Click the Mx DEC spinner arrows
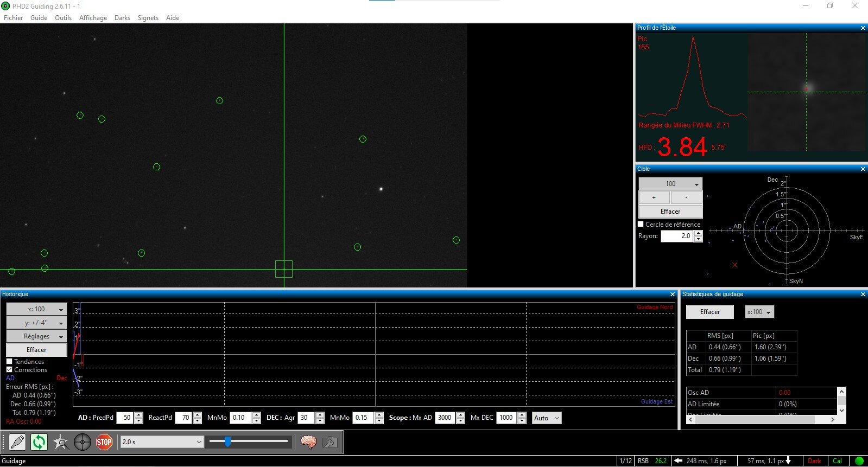This screenshot has height=467, width=868. pyautogui.click(x=522, y=418)
